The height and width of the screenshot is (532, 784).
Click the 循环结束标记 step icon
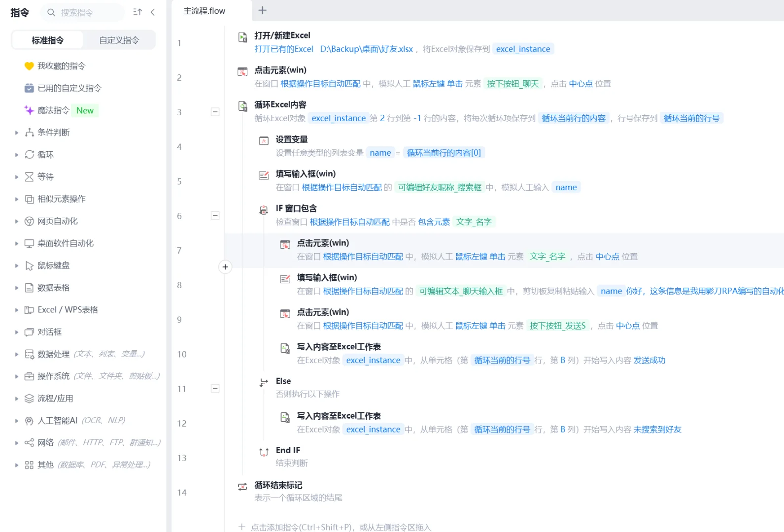(242, 487)
